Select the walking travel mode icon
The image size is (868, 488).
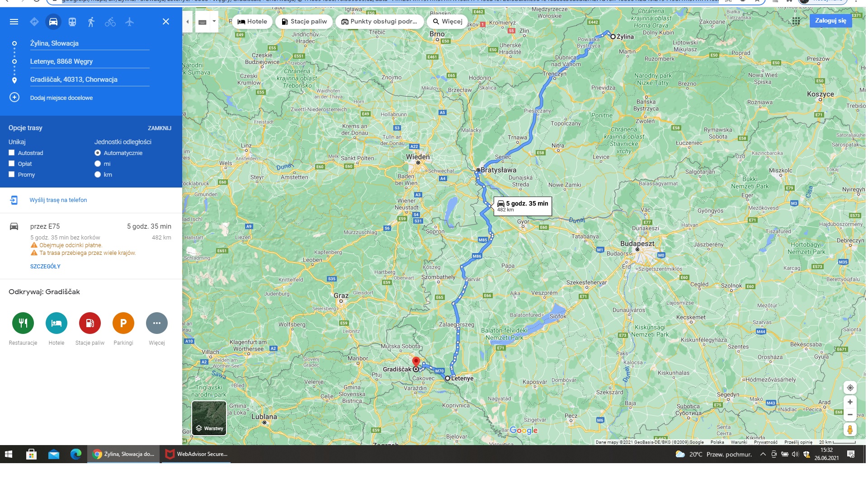click(x=91, y=22)
